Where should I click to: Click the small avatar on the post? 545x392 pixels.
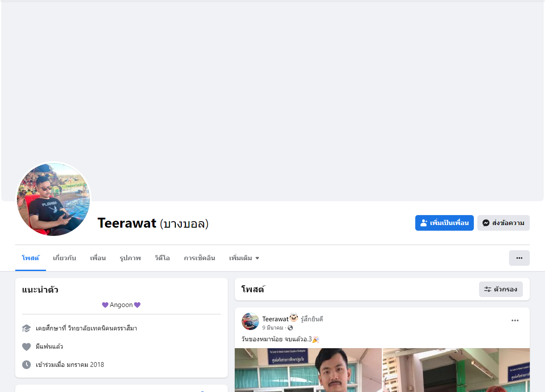tap(250, 321)
